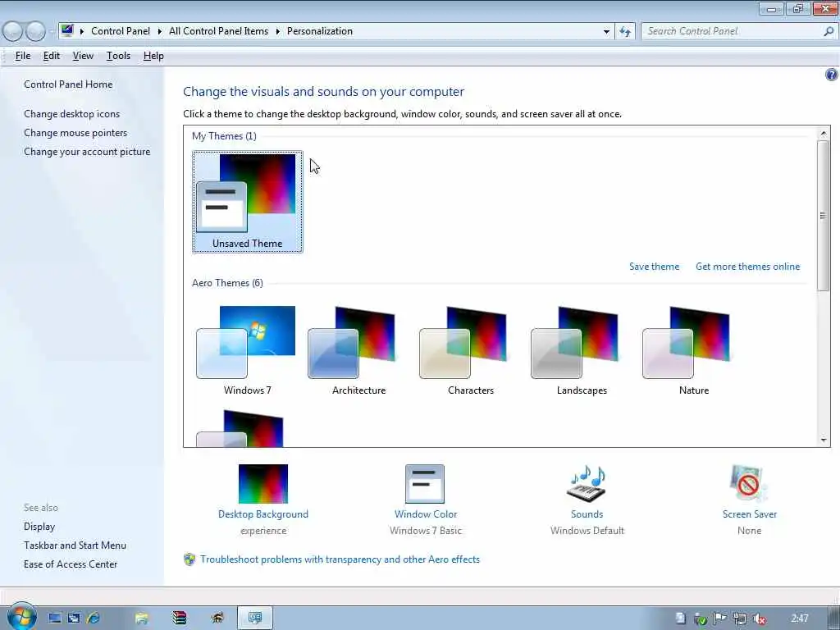
Task: Expand the arrow before Control Panel breadcrumb
Action: click(x=82, y=32)
